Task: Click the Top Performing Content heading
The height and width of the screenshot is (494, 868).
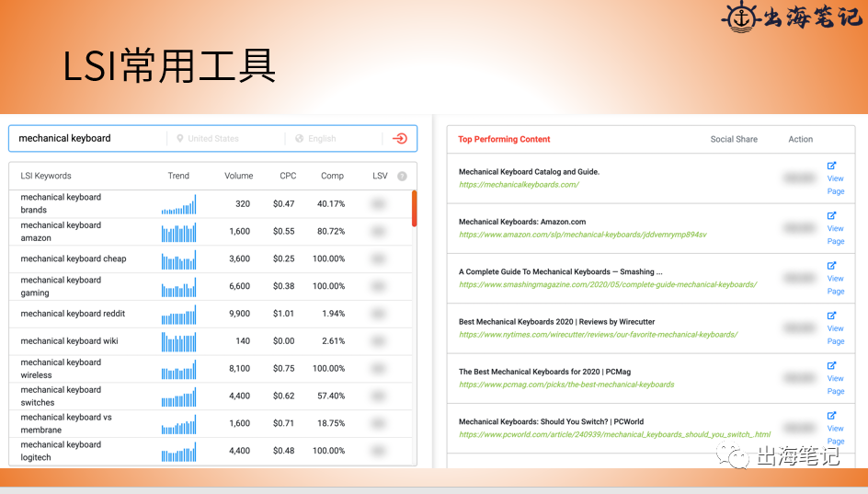Action: tap(504, 139)
